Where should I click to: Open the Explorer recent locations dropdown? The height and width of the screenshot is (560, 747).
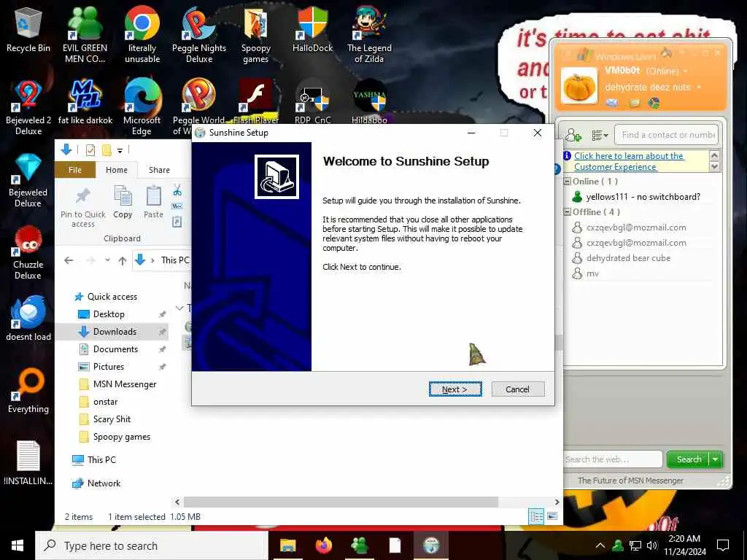(x=108, y=260)
